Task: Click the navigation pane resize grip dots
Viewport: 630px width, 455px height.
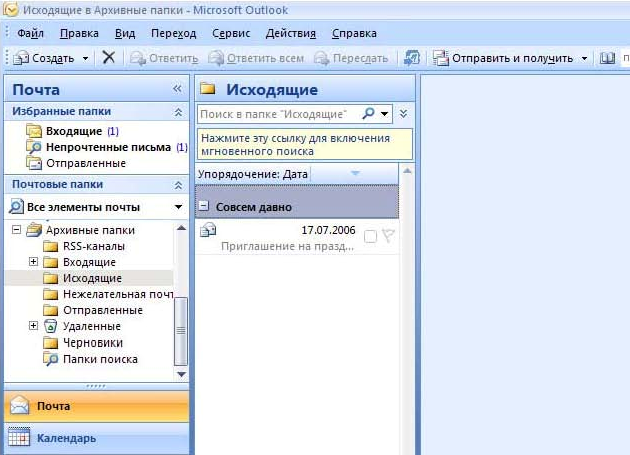Action: pyautogui.click(x=96, y=386)
